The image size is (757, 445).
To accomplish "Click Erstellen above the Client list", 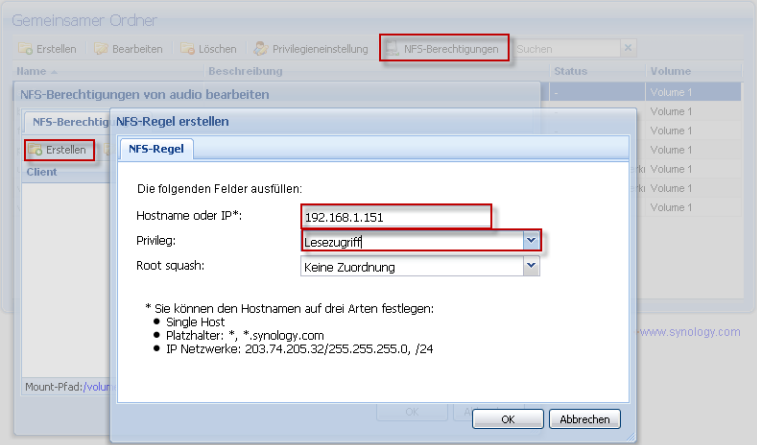I will [x=59, y=150].
